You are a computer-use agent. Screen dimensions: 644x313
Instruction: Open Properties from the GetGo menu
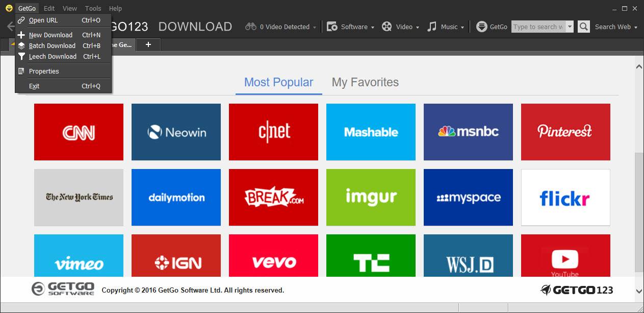click(44, 71)
